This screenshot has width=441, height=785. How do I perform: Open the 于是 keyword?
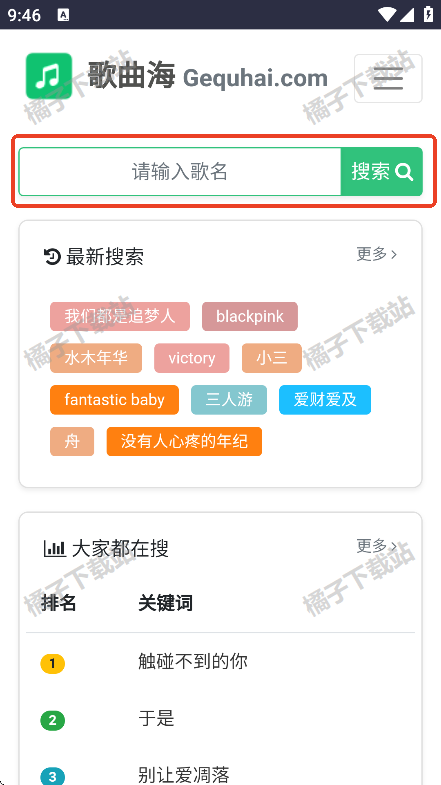coord(156,719)
